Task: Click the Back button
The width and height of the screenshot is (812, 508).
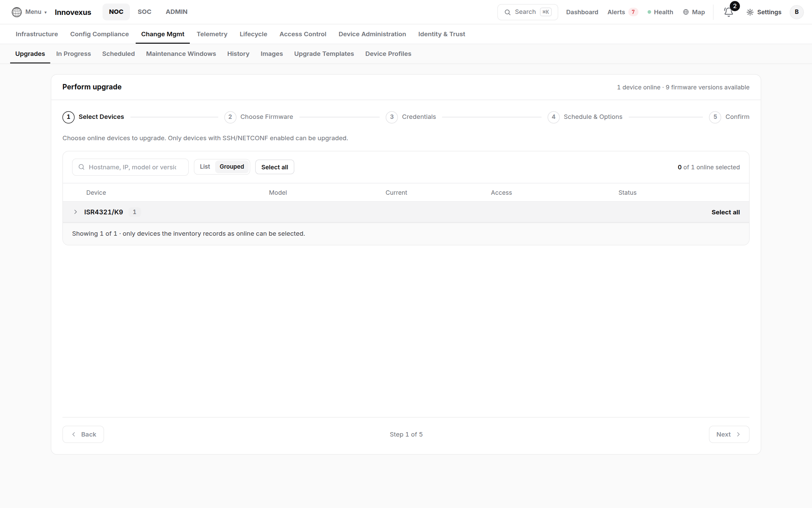Action: (83, 435)
